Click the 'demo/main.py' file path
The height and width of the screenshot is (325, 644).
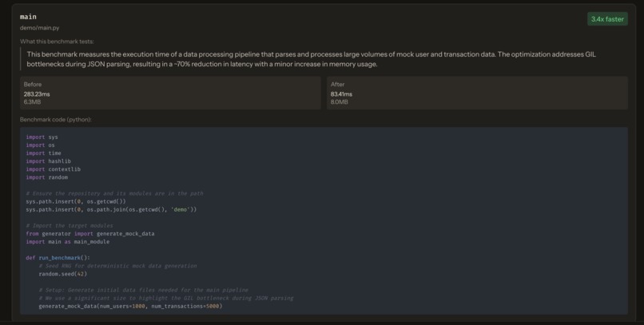(39, 28)
